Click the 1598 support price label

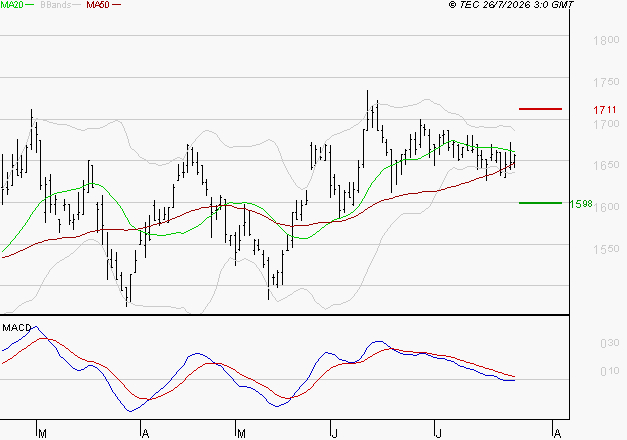click(581, 204)
